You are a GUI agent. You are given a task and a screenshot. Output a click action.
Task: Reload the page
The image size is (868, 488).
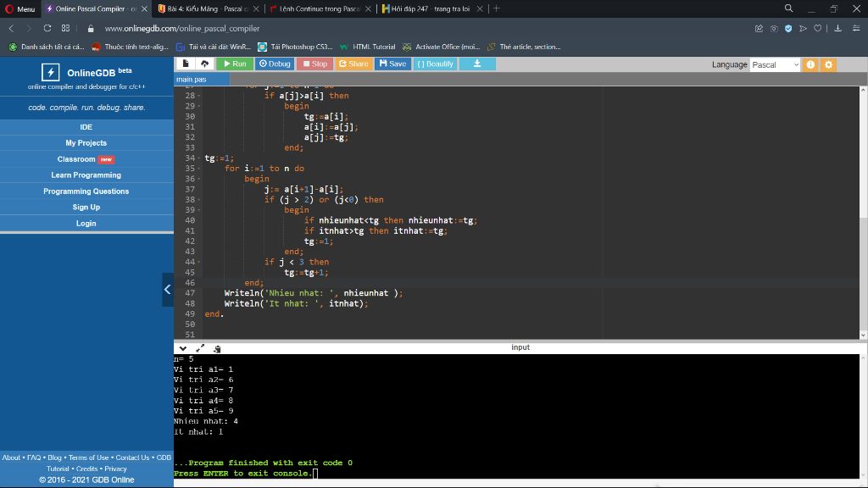coord(47,28)
